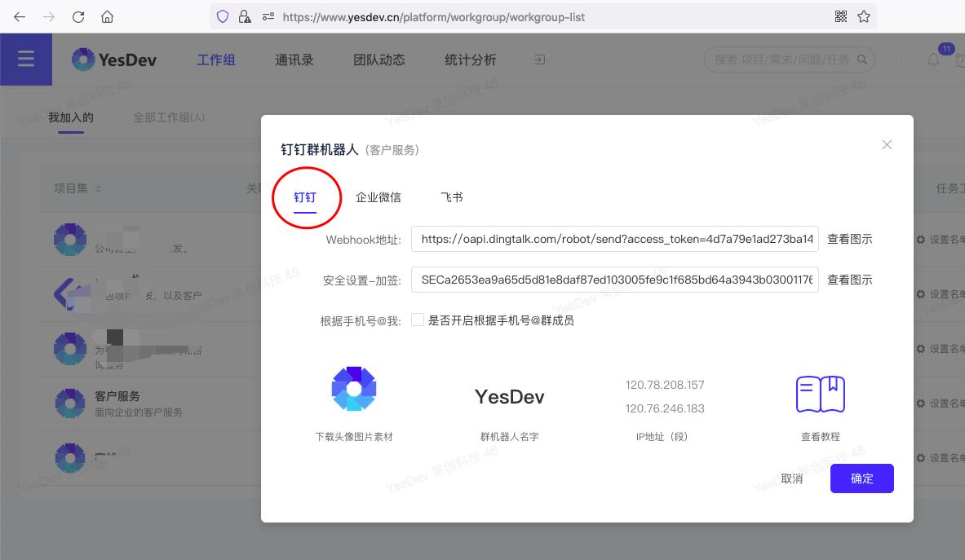Image resolution: width=965 pixels, height=560 pixels.
Task: Click the magnifier icon in the search box
Action: 861,59
